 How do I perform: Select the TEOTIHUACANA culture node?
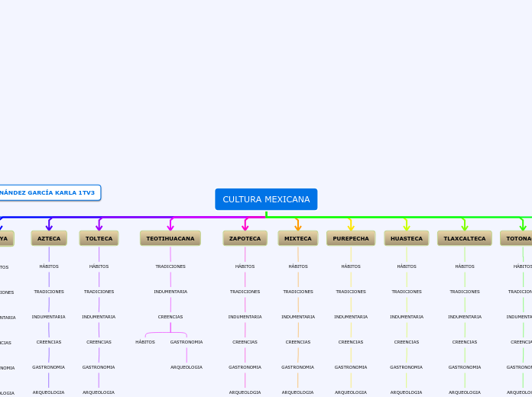[x=170, y=238]
